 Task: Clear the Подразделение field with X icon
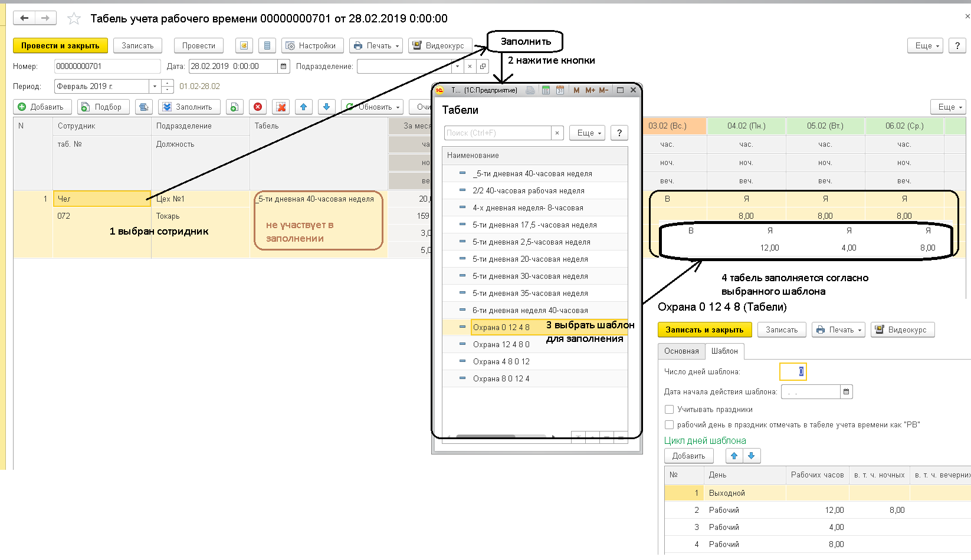click(470, 67)
